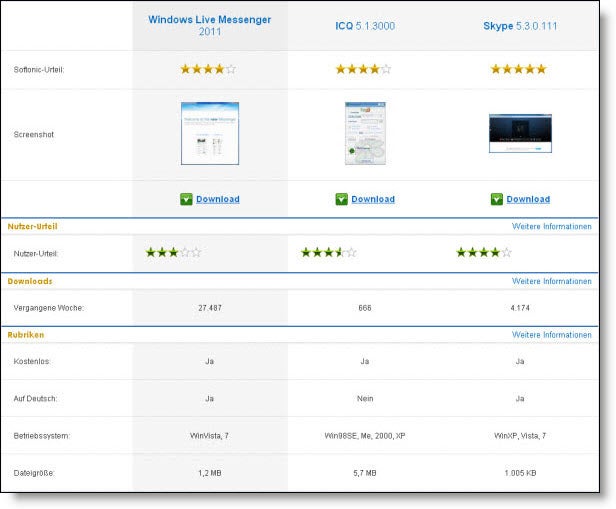Click the Softonic gold star rating for ICQ
616x509 pixels.
click(x=363, y=69)
